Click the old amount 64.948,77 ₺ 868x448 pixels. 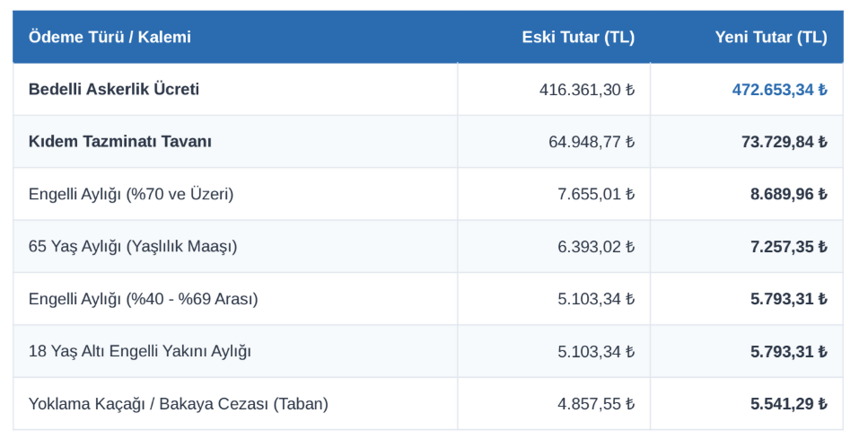pyautogui.click(x=592, y=142)
